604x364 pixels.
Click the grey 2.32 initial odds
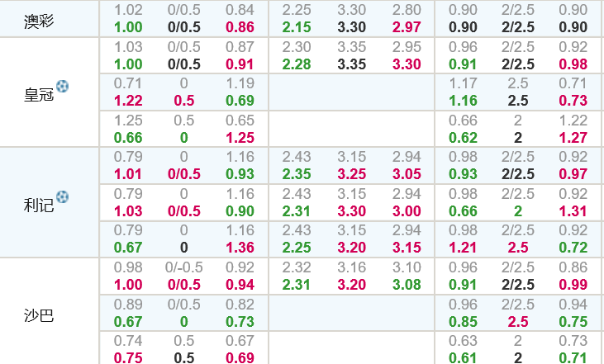(297, 267)
